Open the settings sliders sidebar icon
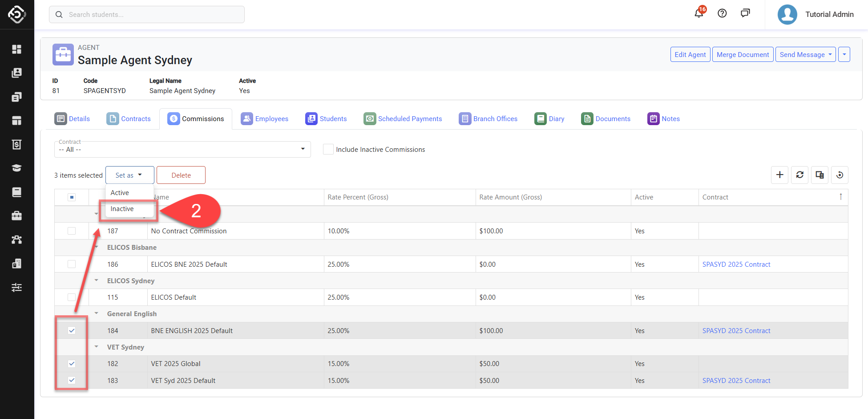The width and height of the screenshot is (868, 419). (17, 287)
